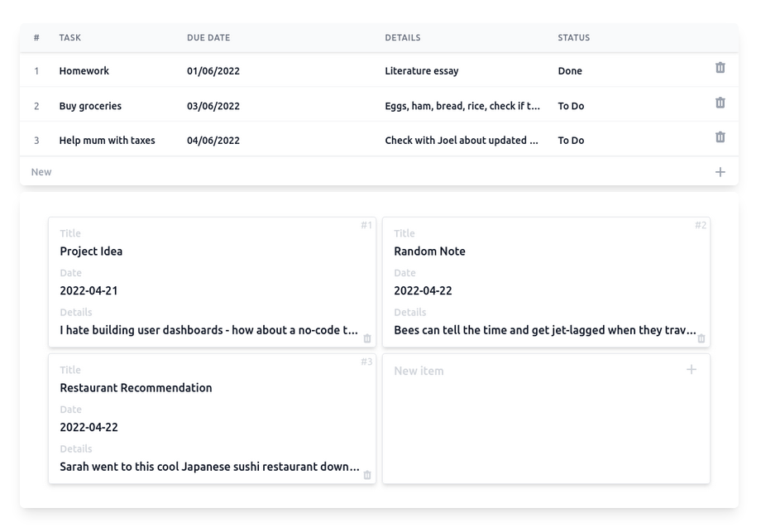Click the Project Idea title
Screen dimensions: 761x532
coord(91,251)
